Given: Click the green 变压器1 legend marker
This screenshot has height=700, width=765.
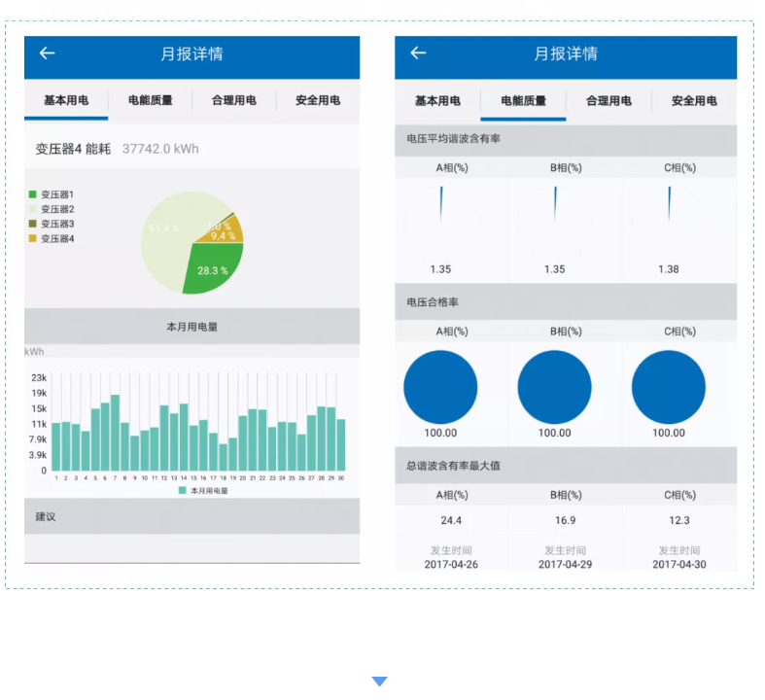Looking at the screenshot, I should coord(32,194).
